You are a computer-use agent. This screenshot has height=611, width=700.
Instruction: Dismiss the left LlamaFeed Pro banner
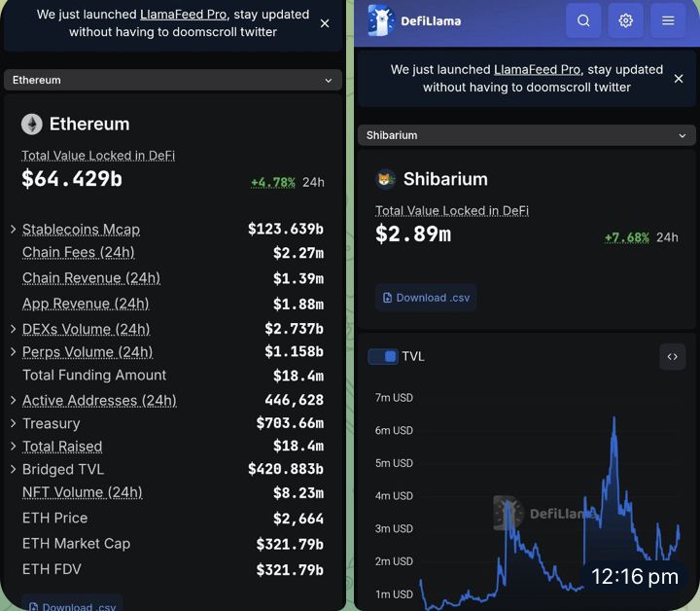coord(325,23)
